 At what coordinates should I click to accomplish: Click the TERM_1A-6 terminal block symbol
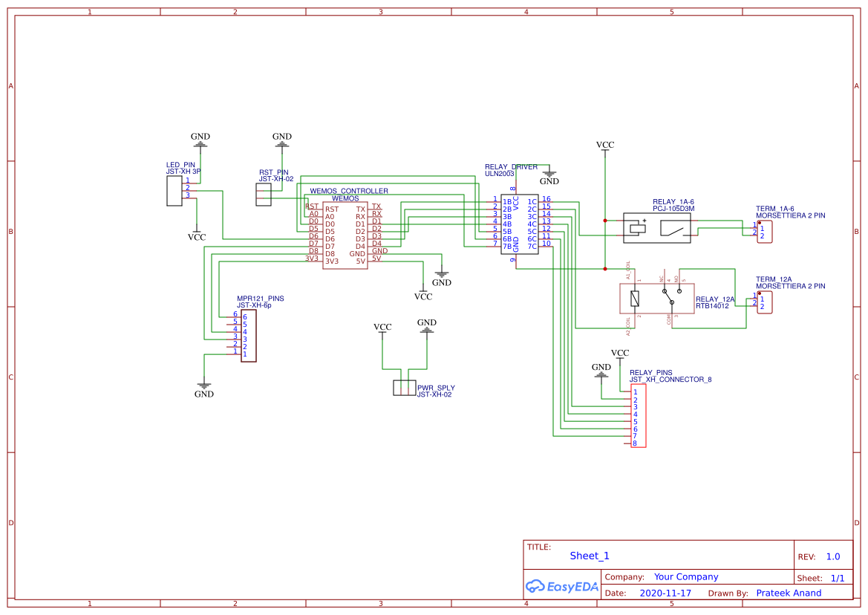pyautogui.click(x=766, y=231)
